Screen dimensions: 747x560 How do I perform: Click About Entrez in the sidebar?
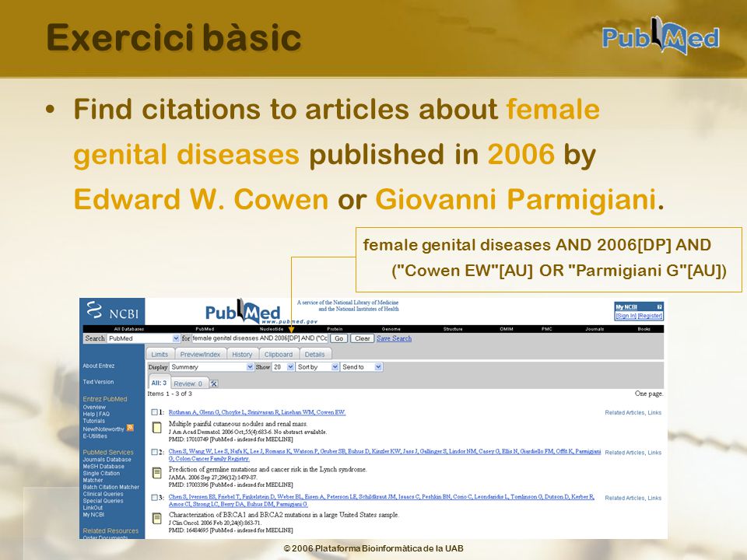coord(99,366)
